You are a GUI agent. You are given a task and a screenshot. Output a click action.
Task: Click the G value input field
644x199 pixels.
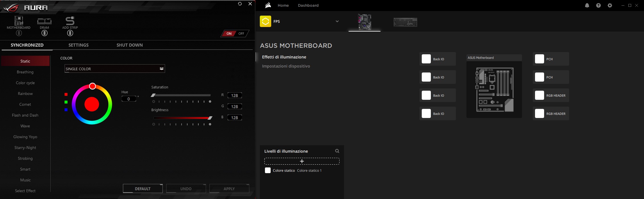point(235,107)
